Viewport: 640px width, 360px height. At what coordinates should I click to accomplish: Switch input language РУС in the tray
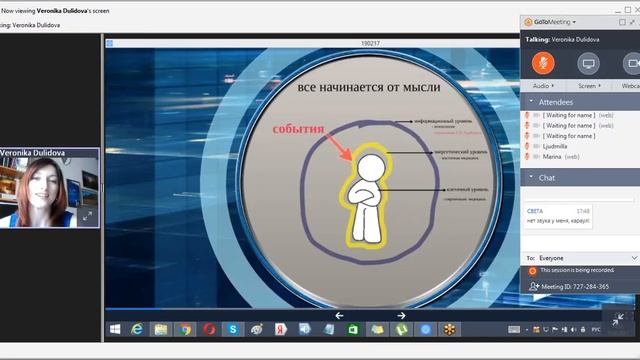tap(596, 329)
